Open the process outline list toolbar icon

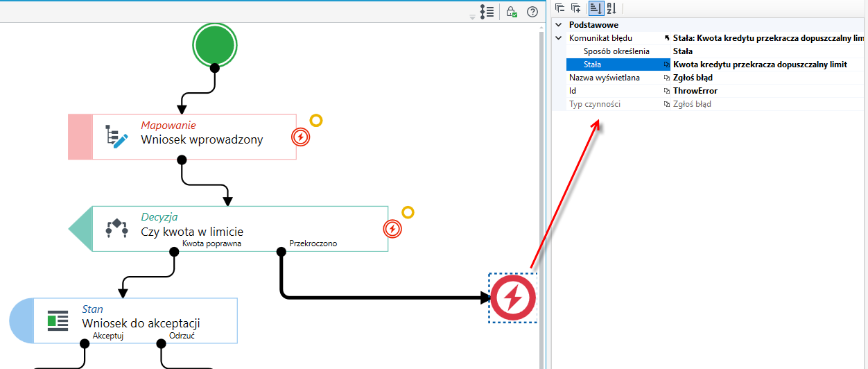[487, 12]
